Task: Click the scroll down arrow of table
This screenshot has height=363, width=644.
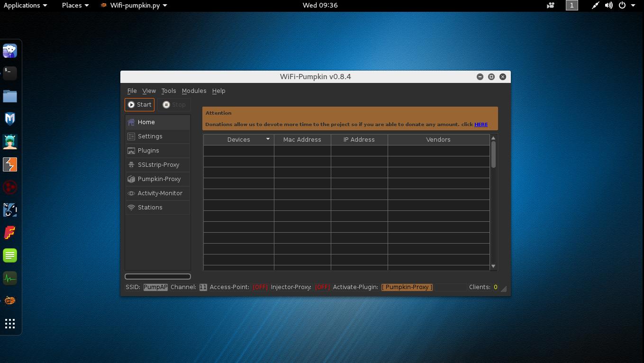Action: 493,266
